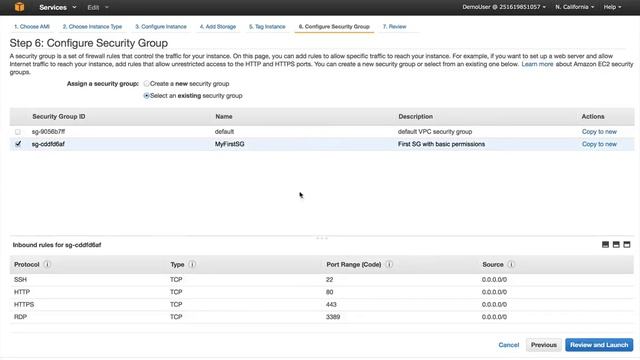Select step 6. Configure Security Group tab
The width and height of the screenshot is (640, 360).
334,27
